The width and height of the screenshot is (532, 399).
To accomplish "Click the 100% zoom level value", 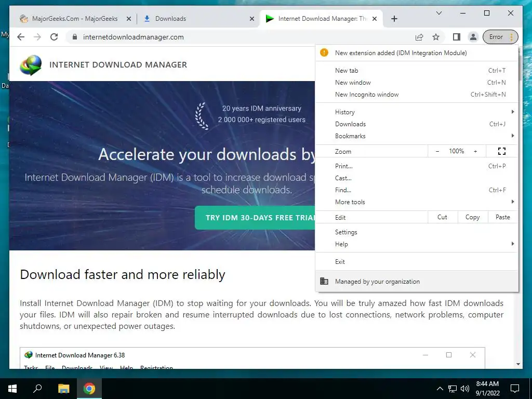I will pyautogui.click(x=456, y=151).
